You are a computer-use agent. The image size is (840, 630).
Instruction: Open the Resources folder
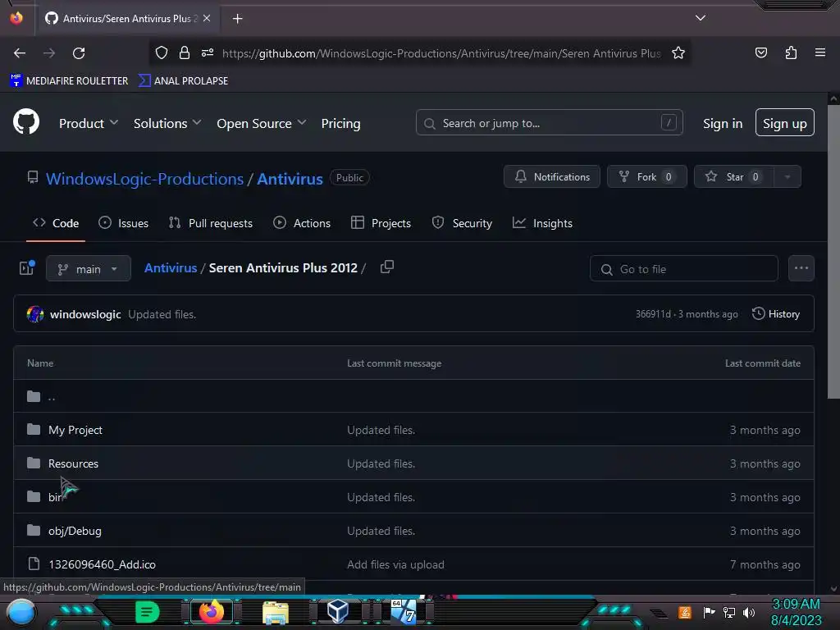(x=73, y=463)
